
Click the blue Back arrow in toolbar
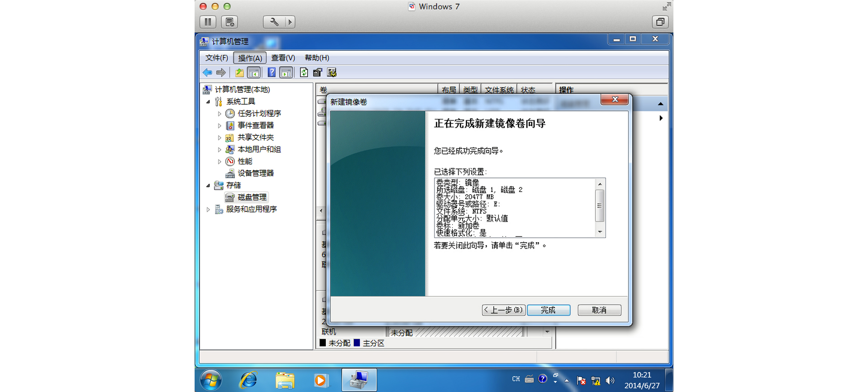[207, 72]
